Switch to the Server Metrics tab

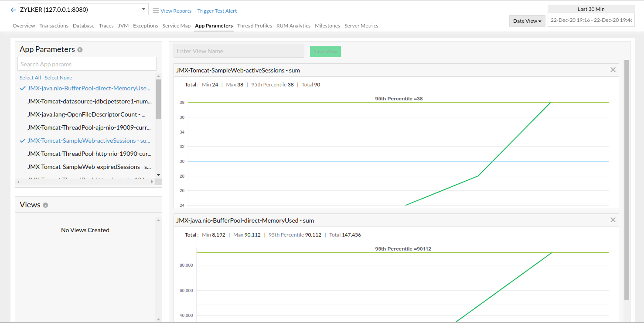click(x=361, y=26)
